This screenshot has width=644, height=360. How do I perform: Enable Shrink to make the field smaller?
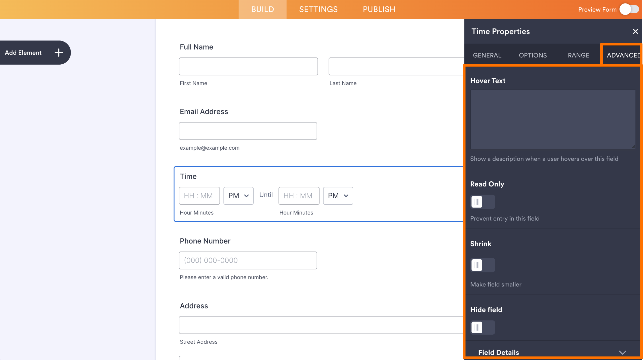pyautogui.click(x=482, y=265)
